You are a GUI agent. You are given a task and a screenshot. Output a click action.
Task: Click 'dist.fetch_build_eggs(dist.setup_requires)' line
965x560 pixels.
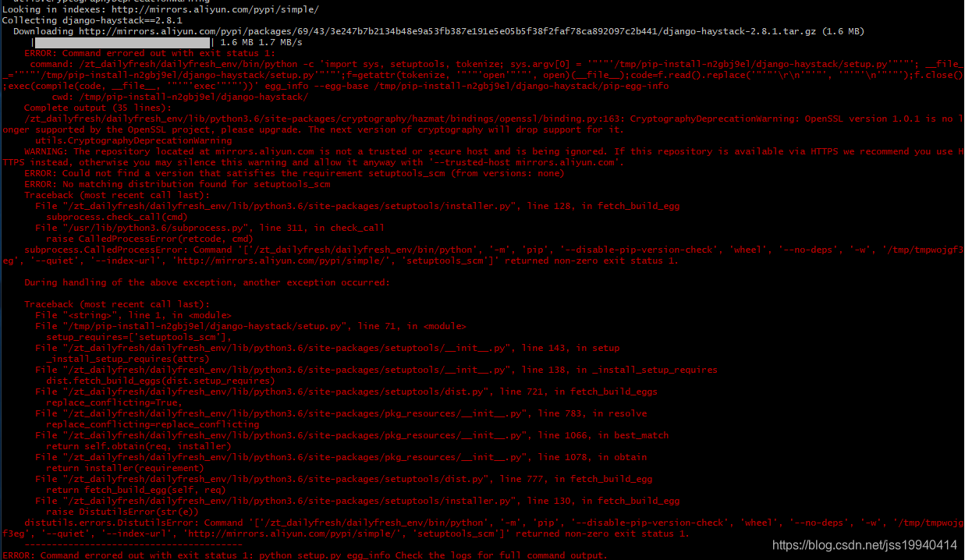pos(161,381)
